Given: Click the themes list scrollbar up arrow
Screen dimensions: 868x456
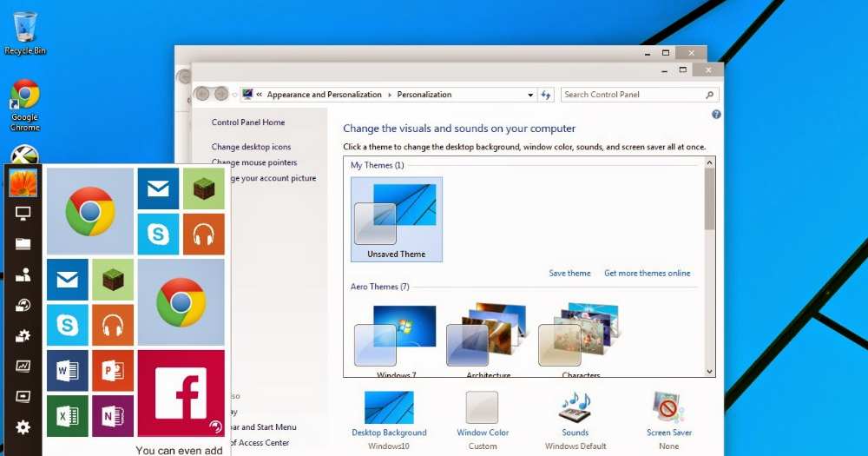Looking at the screenshot, I should coord(710,163).
